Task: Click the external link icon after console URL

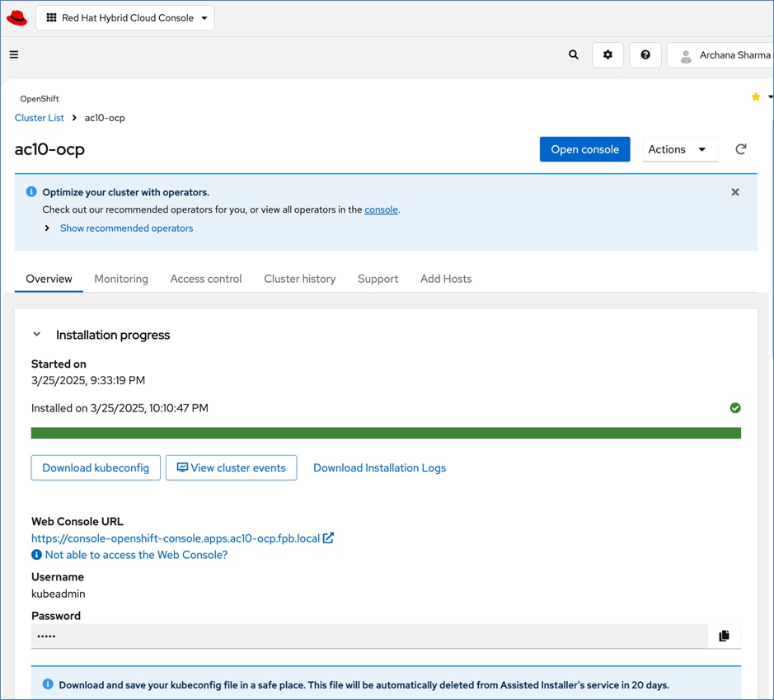Action: [x=328, y=538]
